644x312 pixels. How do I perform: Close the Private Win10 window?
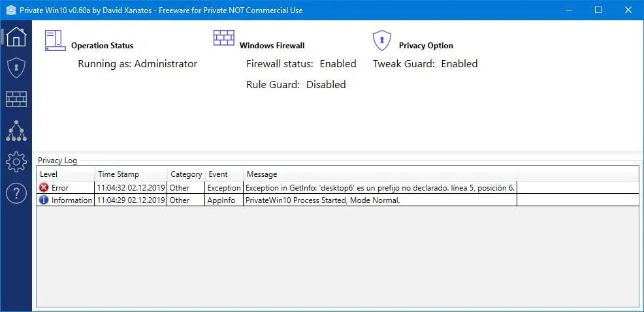(x=628, y=10)
